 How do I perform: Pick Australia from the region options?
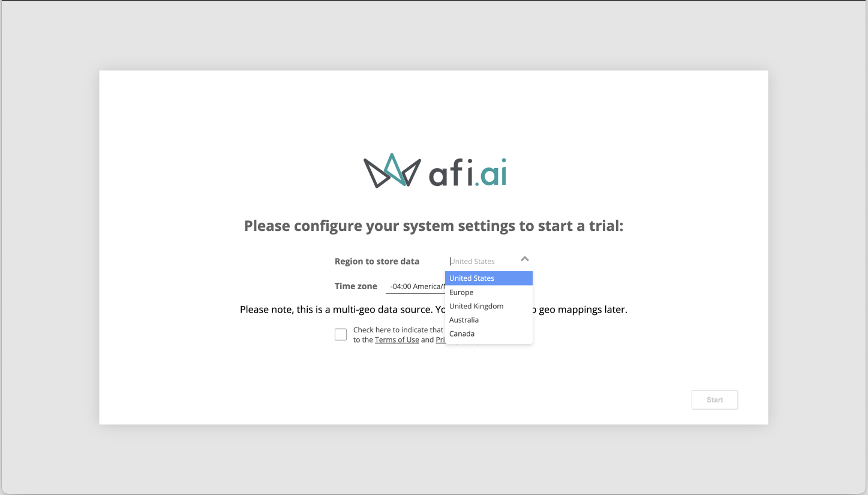pyautogui.click(x=464, y=320)
